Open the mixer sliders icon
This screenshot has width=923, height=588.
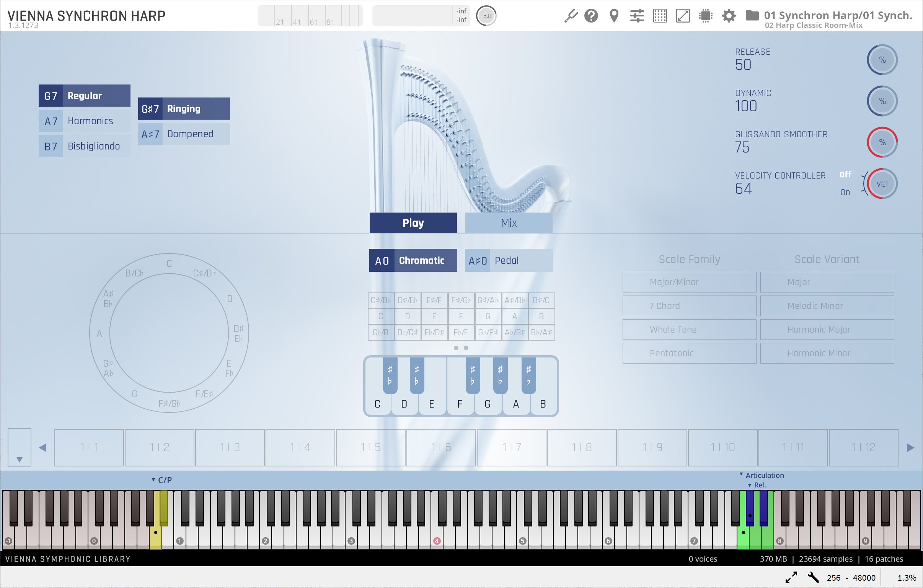[x=637, y=16]
